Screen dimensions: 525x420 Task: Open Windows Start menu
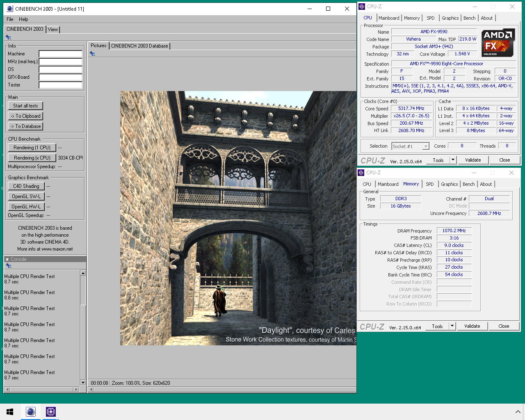tap(10, 412)
